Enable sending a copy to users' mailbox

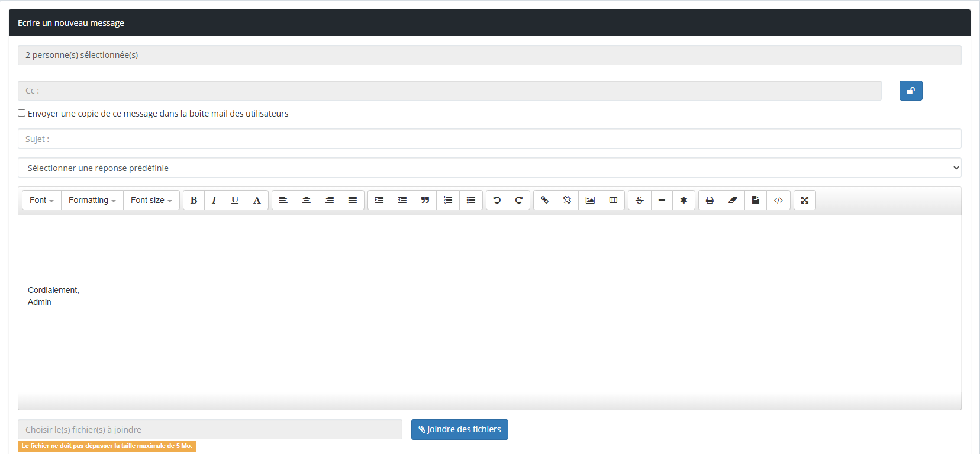22,113
